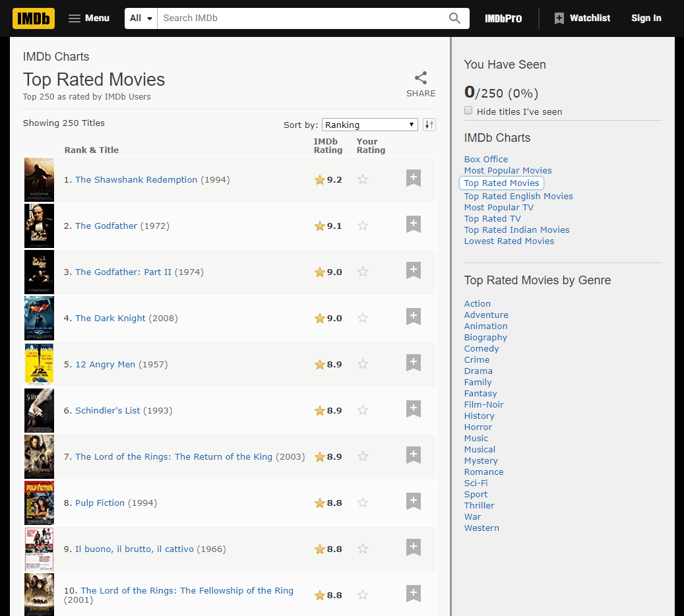Add The Godfather: Part II to watchlist
Image resolution: width=684 pixels, height=616 pixels.
[x=414, y=270]
